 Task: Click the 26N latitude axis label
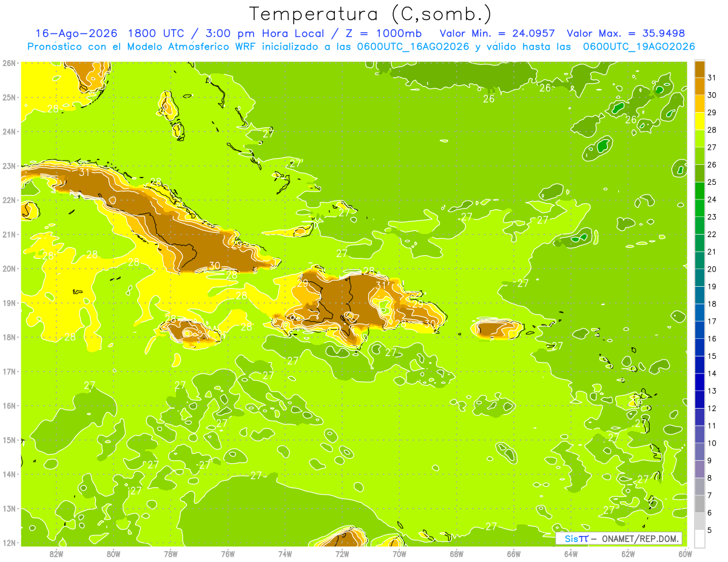[8, 63]
